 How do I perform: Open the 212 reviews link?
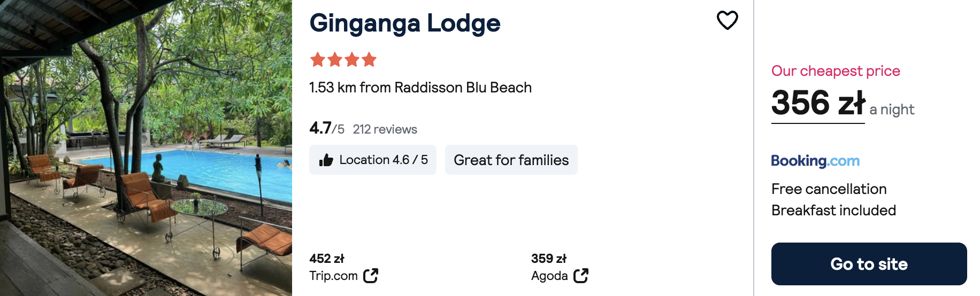tap(385, 129)
